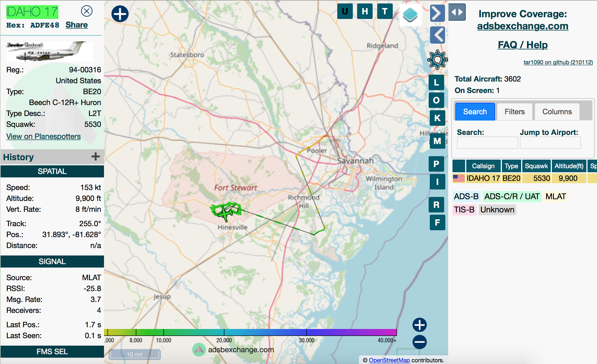The height and width of the screenshot is (364, 597).
Task: Toggle the O map button
Action: click(436, 100)
